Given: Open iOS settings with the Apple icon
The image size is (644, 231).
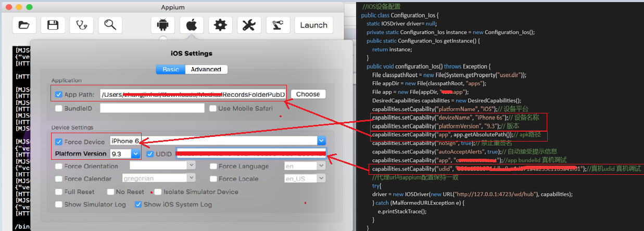Looking at the screenshot, I should [192, 24].
